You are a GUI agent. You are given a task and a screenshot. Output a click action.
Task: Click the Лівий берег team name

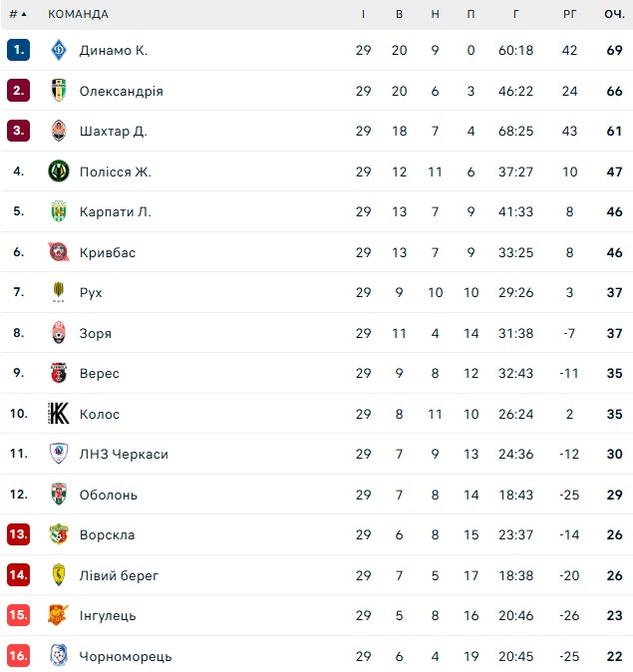click(120, 575)
